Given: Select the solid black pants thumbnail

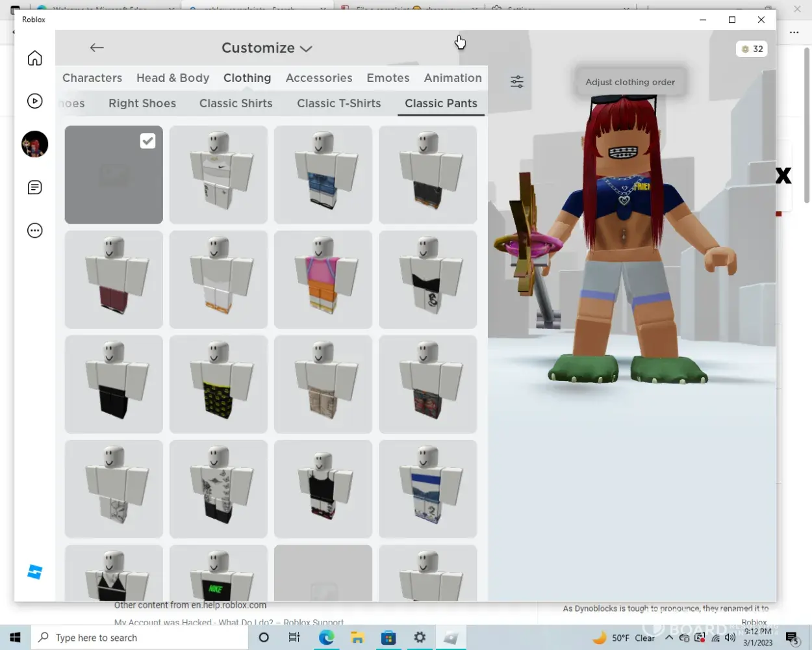Looking at the screenshot, I should (x=114, y=384).
